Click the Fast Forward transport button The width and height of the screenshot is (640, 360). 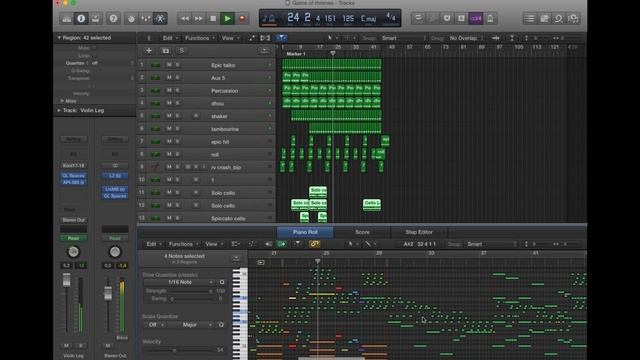coord(199,18)
